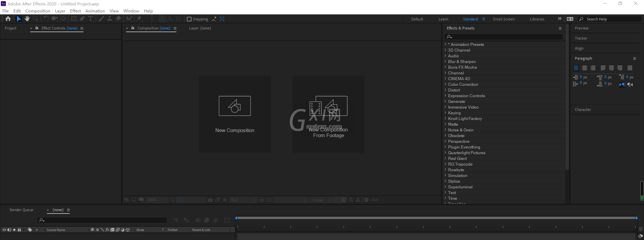Switch to the Default workspace
The image size is (644, 240).
tap(417, 19)
